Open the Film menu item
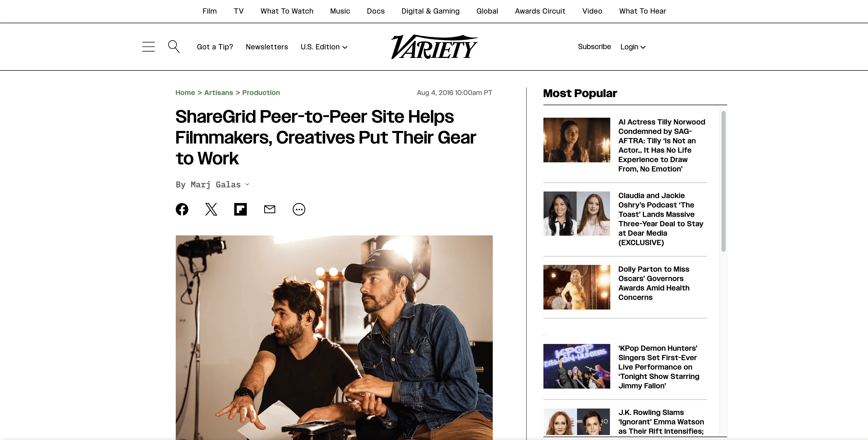Viewport: 868px width, 440px height. click(x=210, y=11)
